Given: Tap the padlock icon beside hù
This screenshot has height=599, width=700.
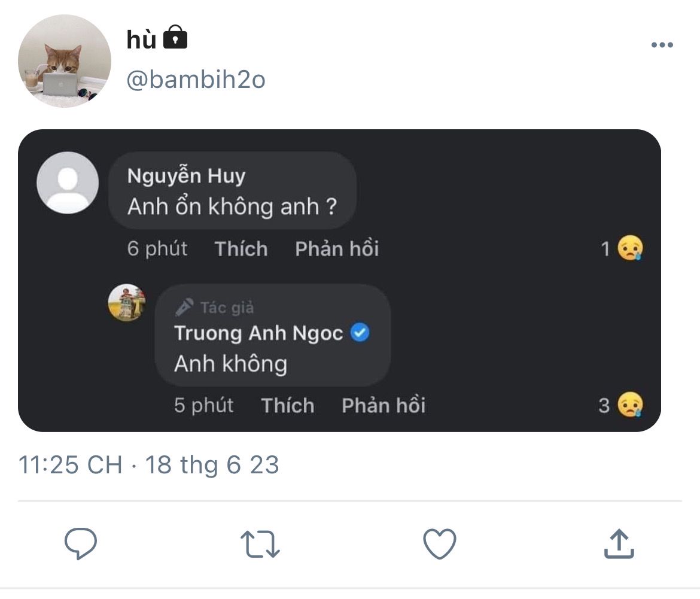Looking at the screenshot, I should tap(175, 38).
